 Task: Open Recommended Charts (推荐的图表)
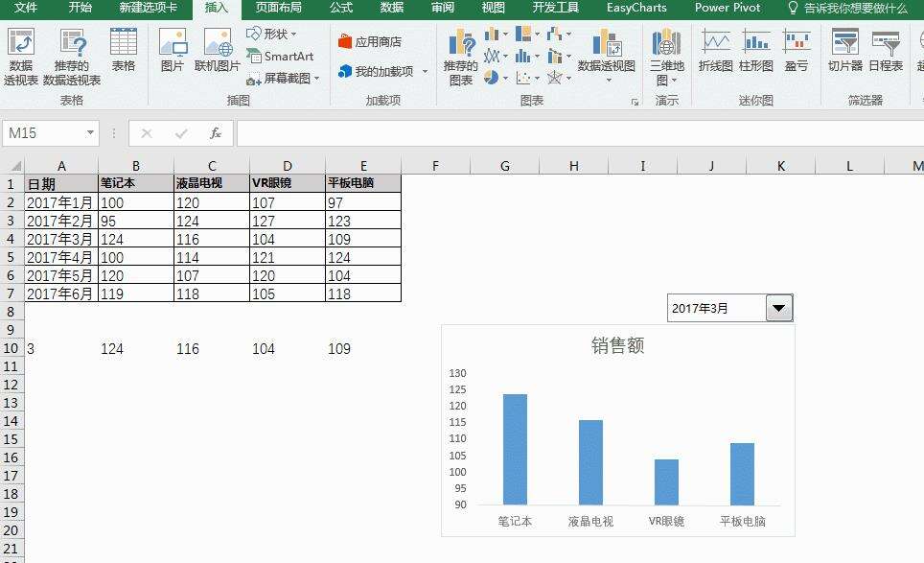click(461, 58)
